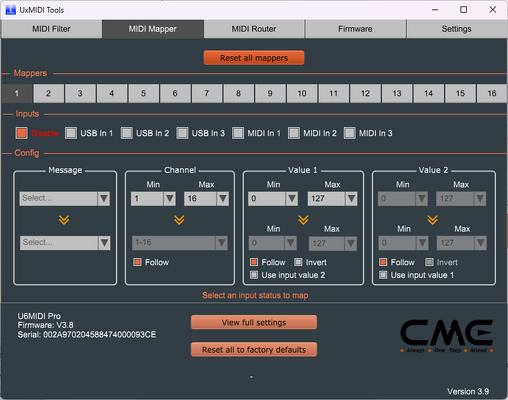Image resolution: width=508 pixels, height=400 pixels.
Task: Open the Firmware tab
Action: tap(355, 29)
